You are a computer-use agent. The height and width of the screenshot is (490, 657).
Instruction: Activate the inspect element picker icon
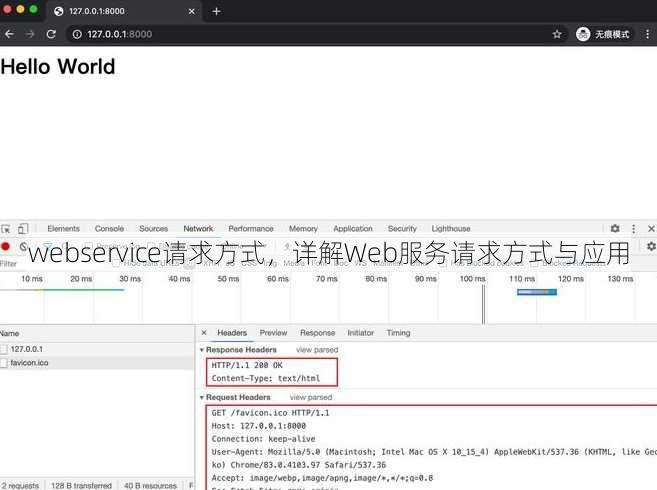point(6,229)
